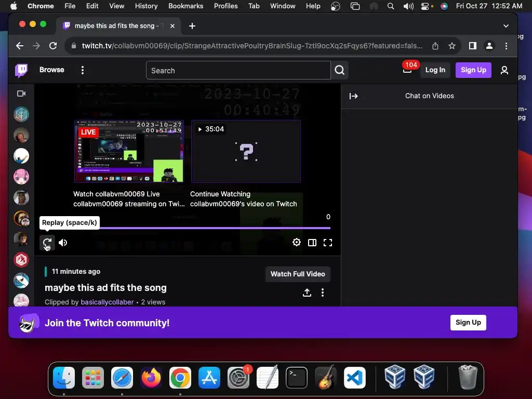
Task: Open Spotlight search in menu bar
Action: tap(391, 6)
